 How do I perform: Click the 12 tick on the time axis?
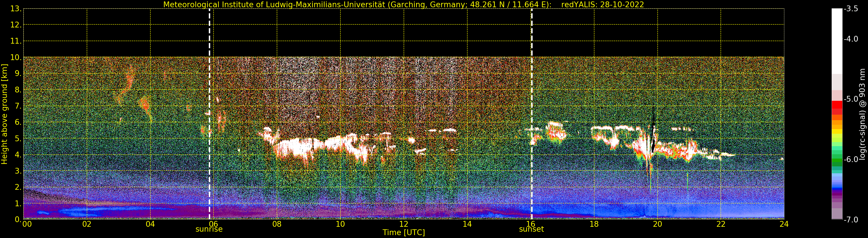pos(404,224)
